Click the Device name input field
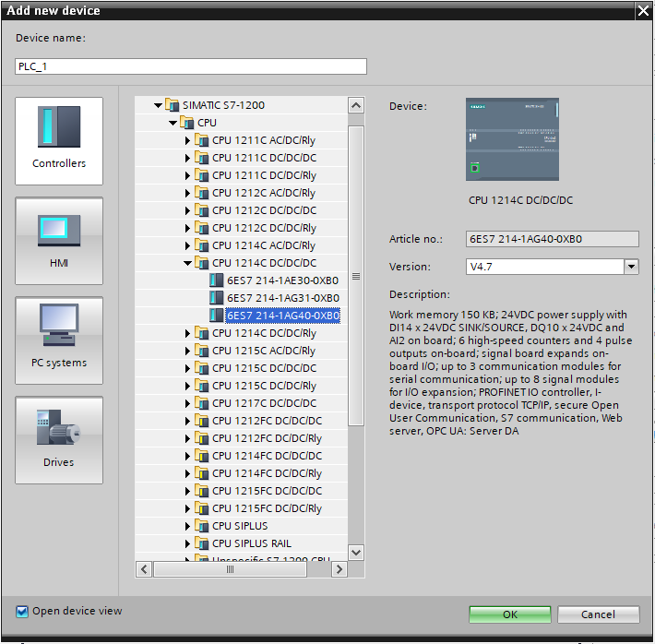This screenshot has width=655, height=644. [191, 66]
